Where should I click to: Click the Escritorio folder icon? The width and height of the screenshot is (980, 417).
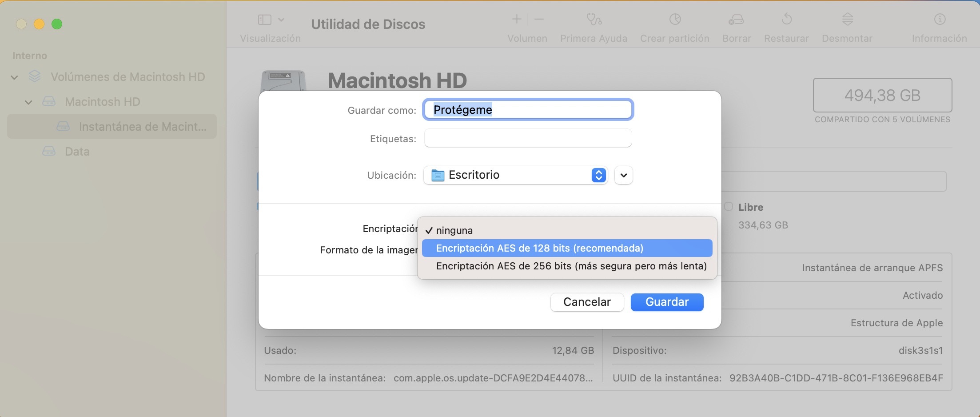(438, 175)
